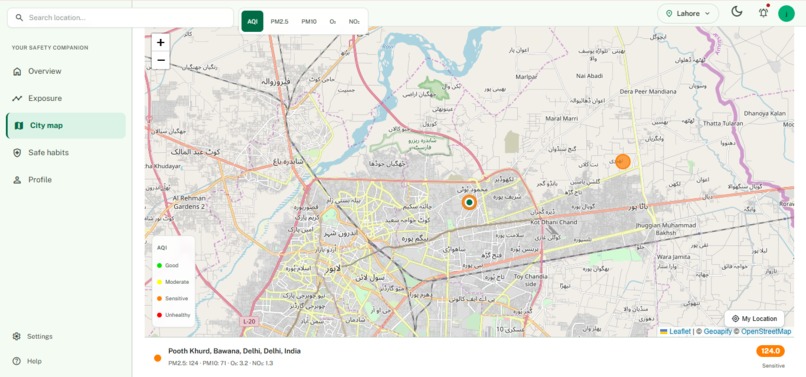The width and height of the screenshot is (806, 377).
Task: Go to Overview page
Action: coord(66,71)
